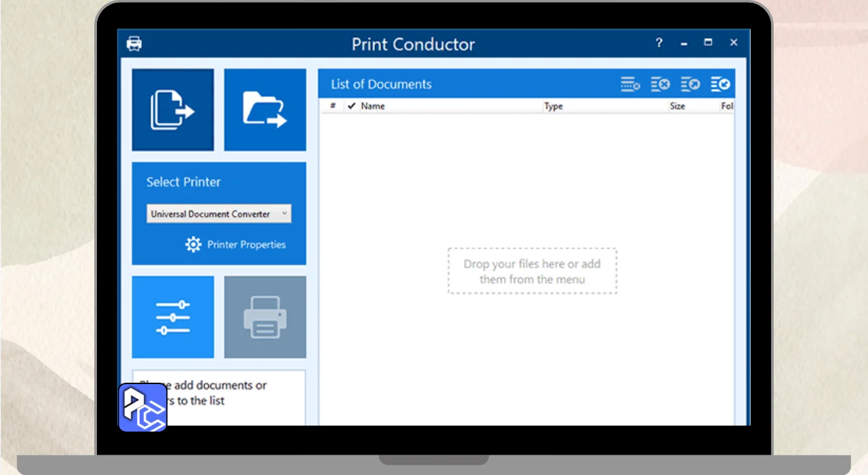Toggle the checkmark column header
868x475 pixels.
click(x=351, y=106)
